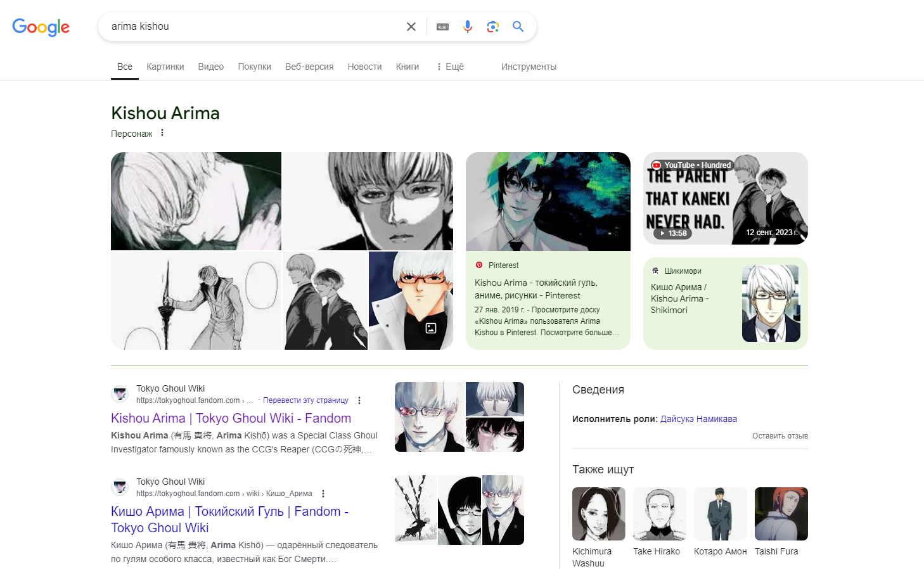
Task: Open three-dot options on the Кишо Арима result
Action: coord(323,493)
